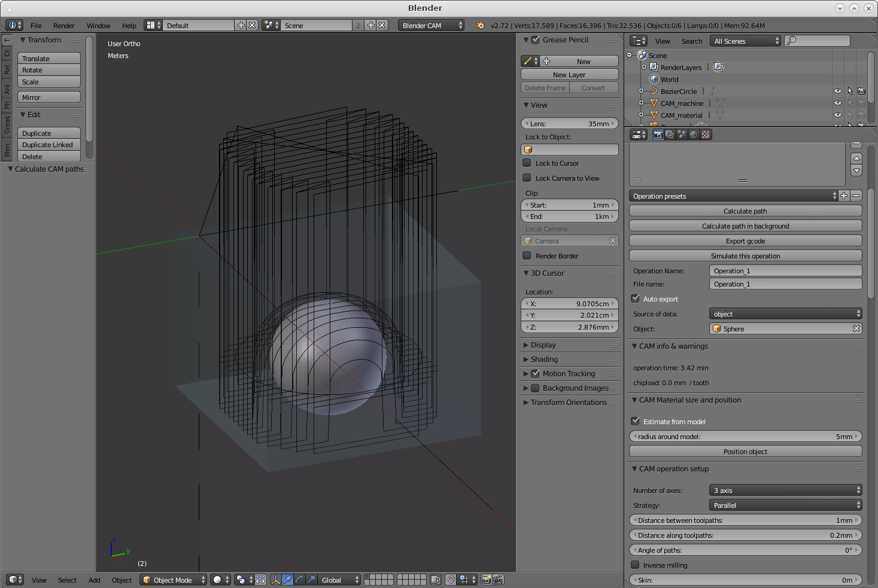Viewport: 878px width, 588px height.
Task: Open the Strategy dropdown showing Parallel
Action: coord(785,505)
